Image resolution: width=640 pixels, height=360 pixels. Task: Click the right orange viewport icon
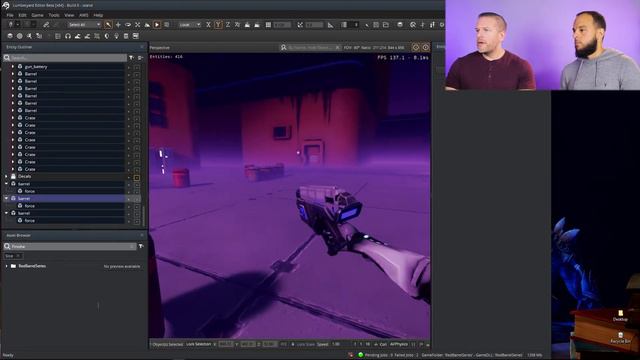[426, 47]
